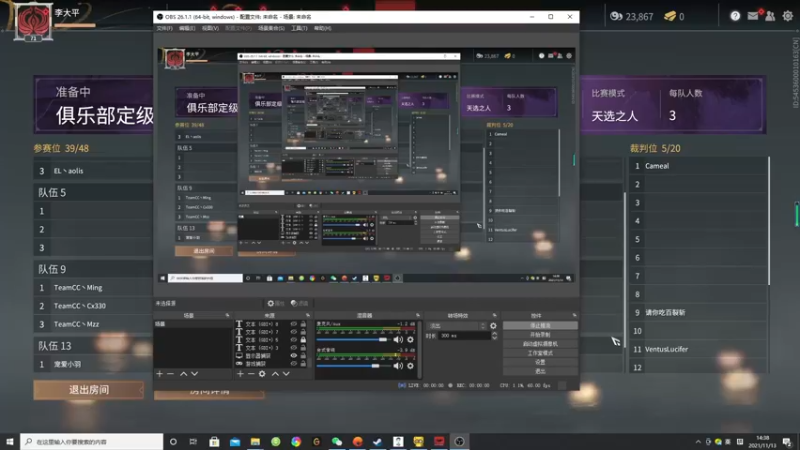Open the game help question mark icon
800x450 pixels.
[x=735, y=16]
